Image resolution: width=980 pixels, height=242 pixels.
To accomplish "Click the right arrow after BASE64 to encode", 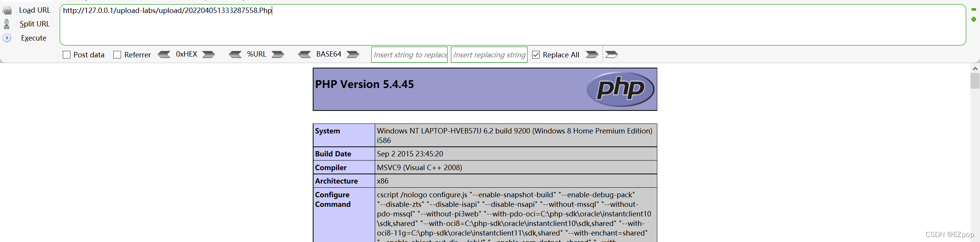I will (x=353, y=55).
